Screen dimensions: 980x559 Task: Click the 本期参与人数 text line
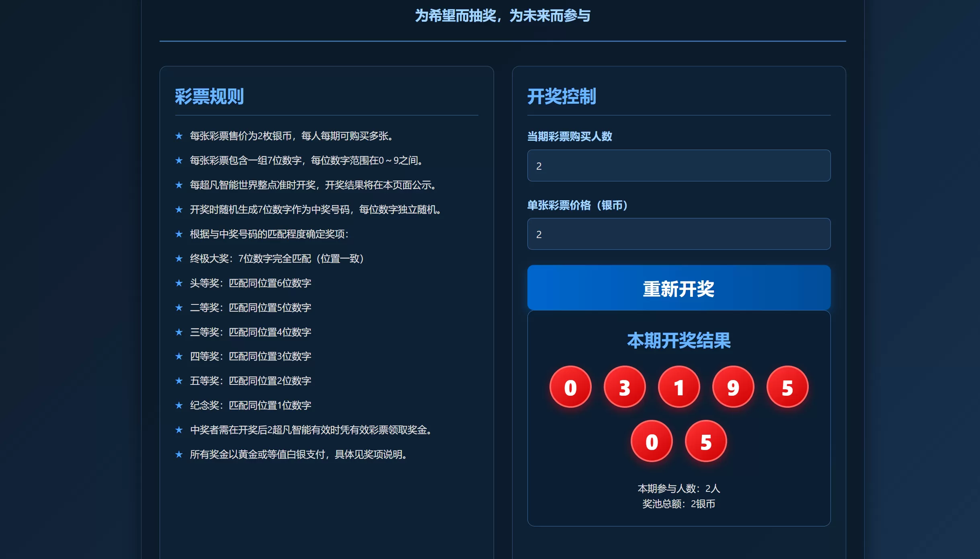pyautogui.click(x=679, y=489)
